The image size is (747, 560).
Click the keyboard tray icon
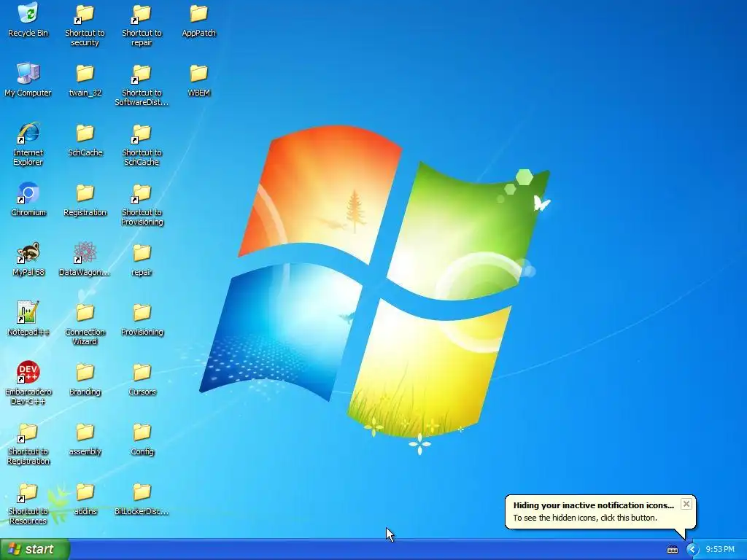tap(672, 550)
